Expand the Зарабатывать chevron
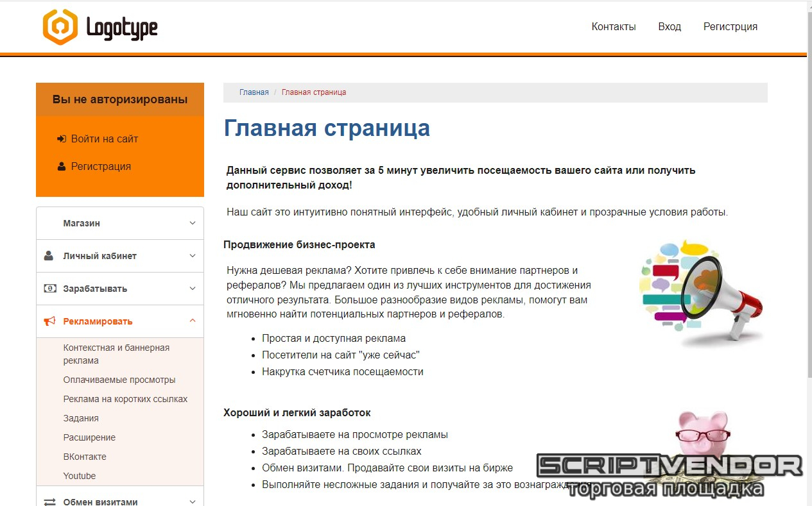Viewport: 812px width, 506px height. click(193, 289)
